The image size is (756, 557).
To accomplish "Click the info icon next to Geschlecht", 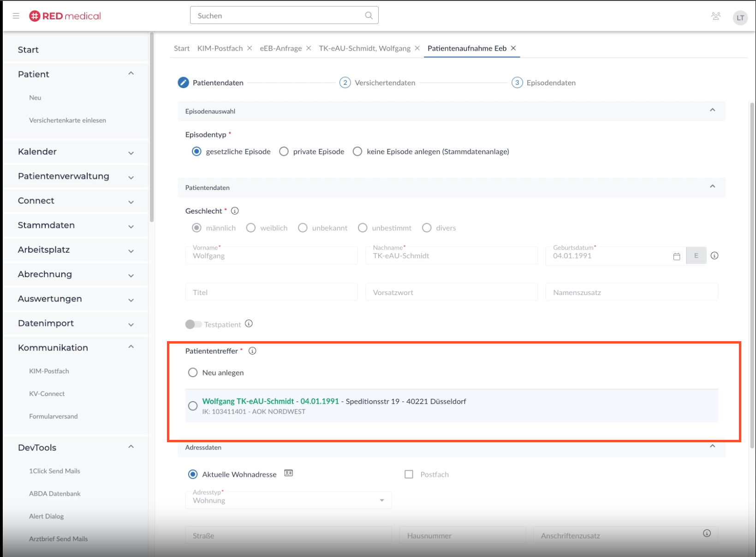I will (x=235, y=211).
